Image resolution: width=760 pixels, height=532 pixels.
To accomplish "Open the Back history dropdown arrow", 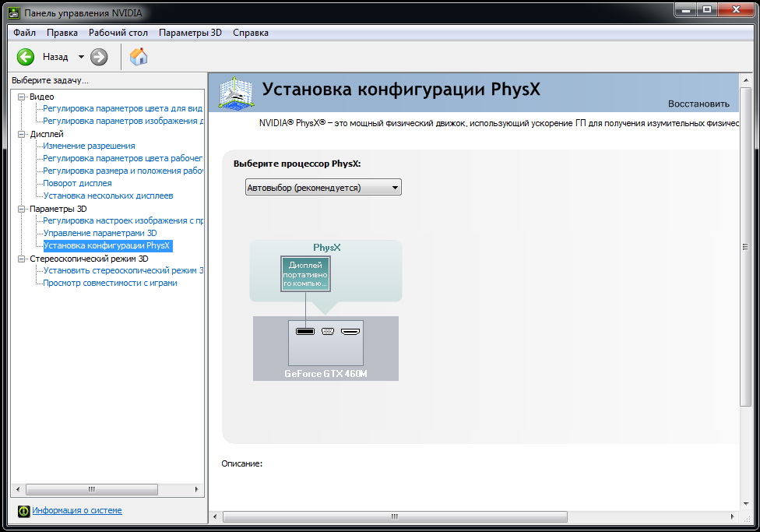I will pyautogui.click(x=81, y=57).
